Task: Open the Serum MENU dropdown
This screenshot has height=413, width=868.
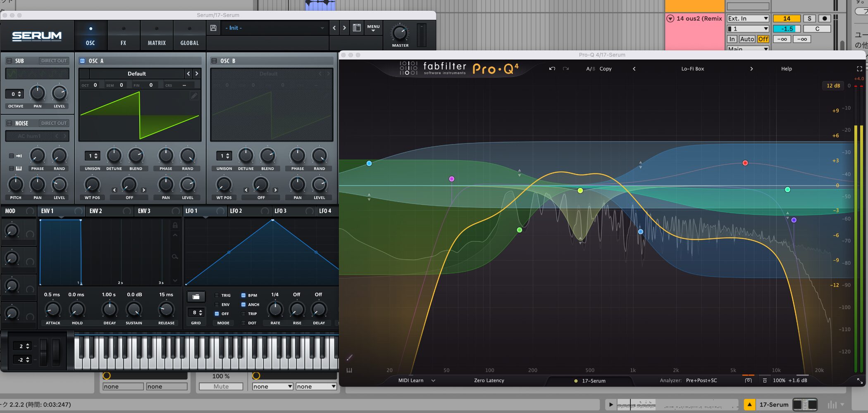Action: pyautogui.click(x=373, y=28)
